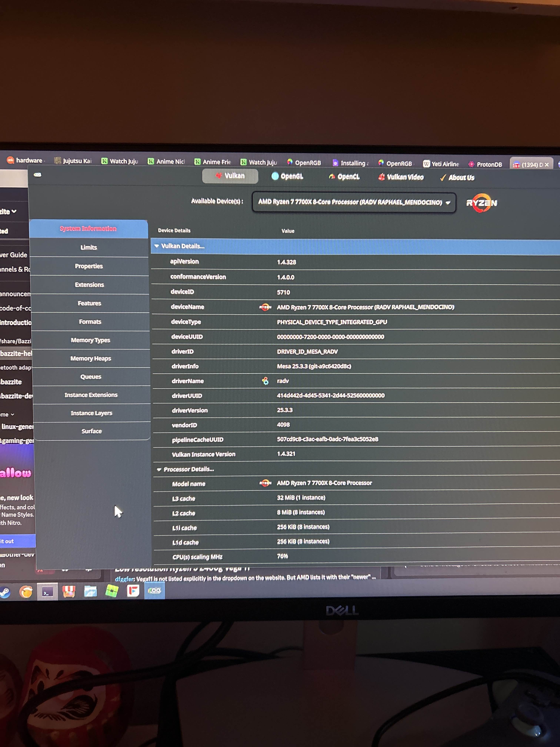Switch to the ProtonDB browser tab
Viewport: 560px width, 747px height.
pyautogui.click(x=485, y=165)
